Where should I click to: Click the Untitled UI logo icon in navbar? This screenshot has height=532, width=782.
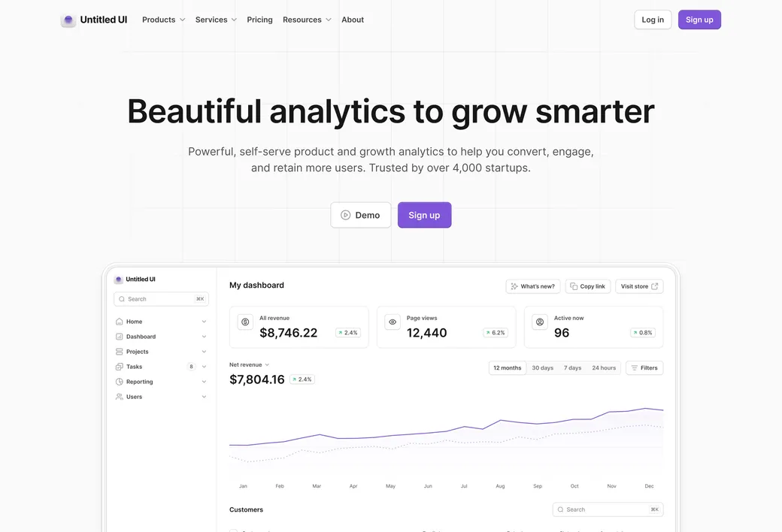pos(68,20)
